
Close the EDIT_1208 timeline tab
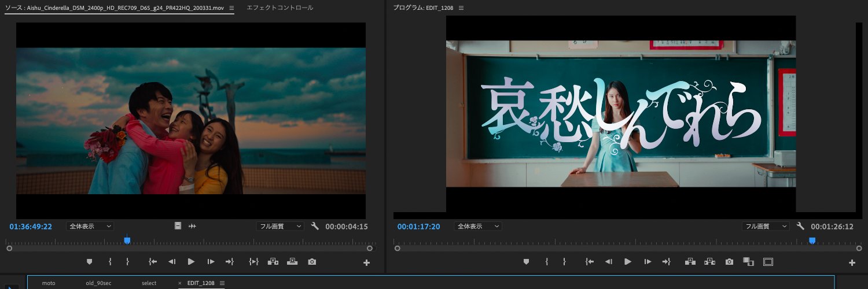point(180,283)
